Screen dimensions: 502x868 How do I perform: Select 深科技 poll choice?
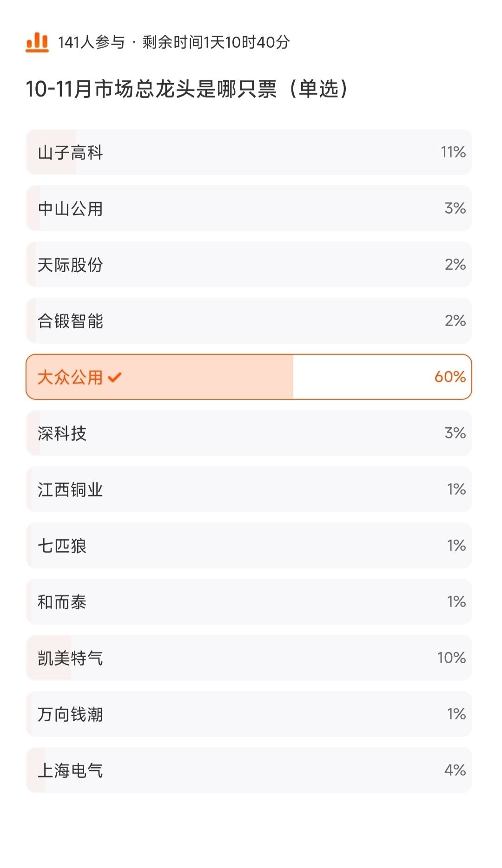click(249, 433)
